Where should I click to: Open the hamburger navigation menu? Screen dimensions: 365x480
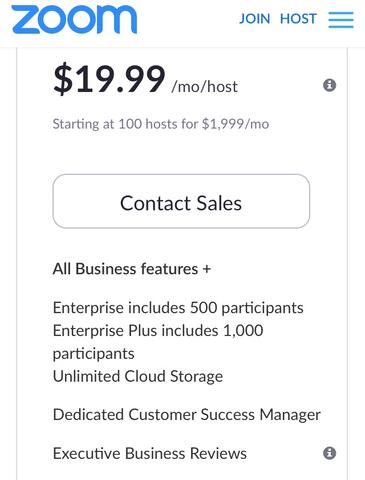click(x=341, y=20)
